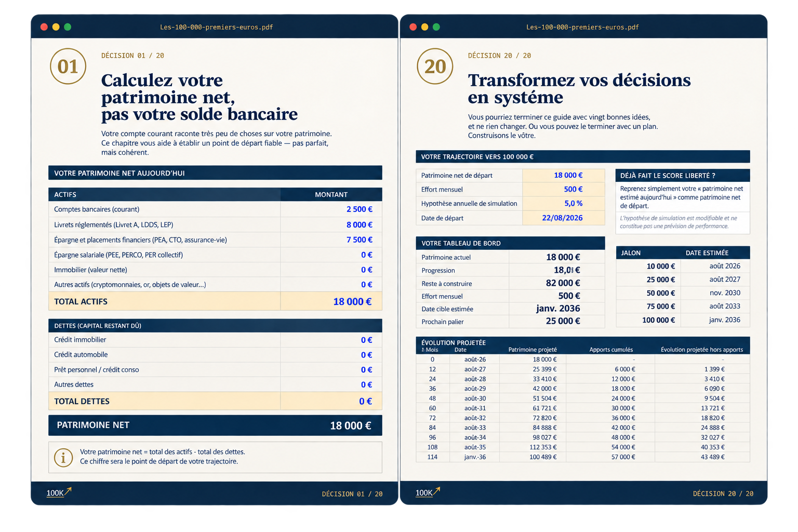Click Évolution projetée hors apports column header
The width and height of the screenshot is (798, 532).
click(702, 350)
